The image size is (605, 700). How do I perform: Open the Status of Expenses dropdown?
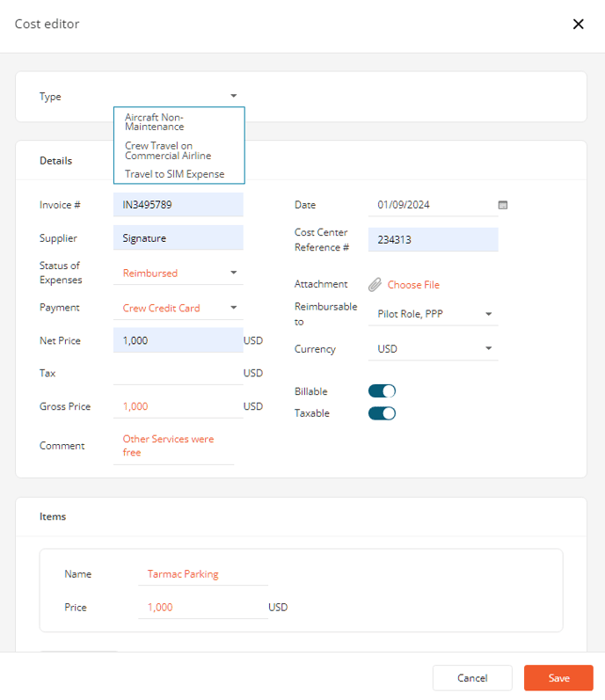coord(179,273)
